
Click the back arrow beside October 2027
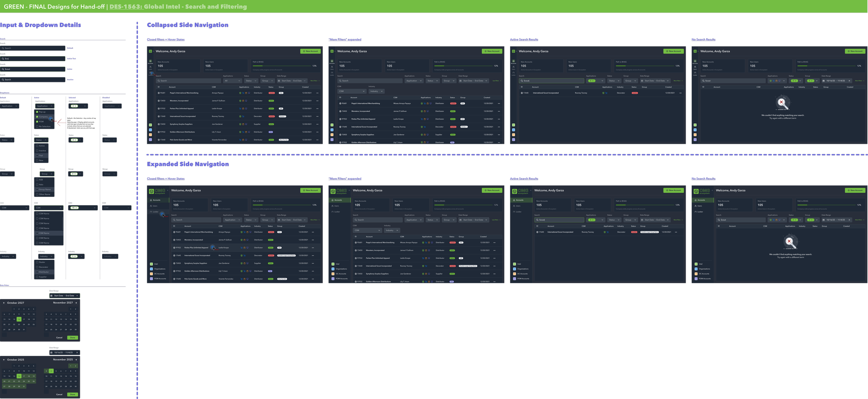coord(4,303)
